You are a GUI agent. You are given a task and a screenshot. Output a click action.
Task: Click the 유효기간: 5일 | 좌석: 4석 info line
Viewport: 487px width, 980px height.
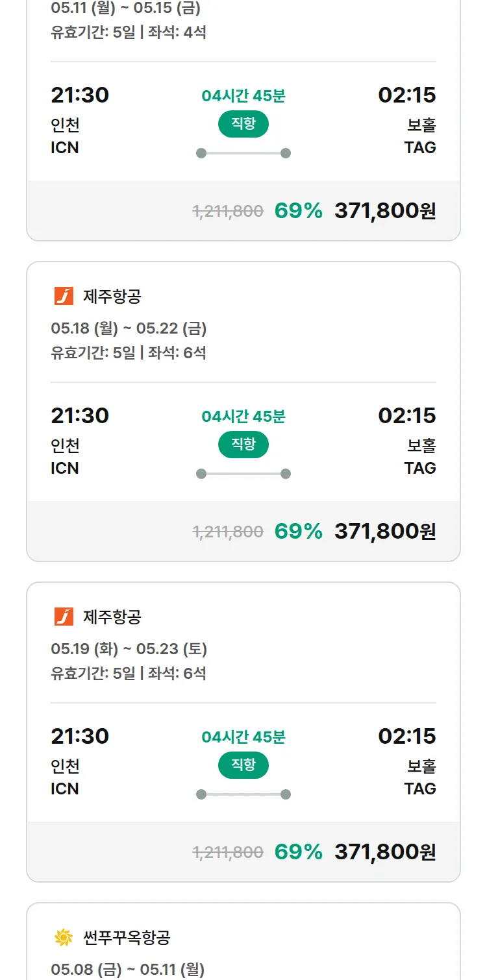pyautogui.click(x=129, y=32)
